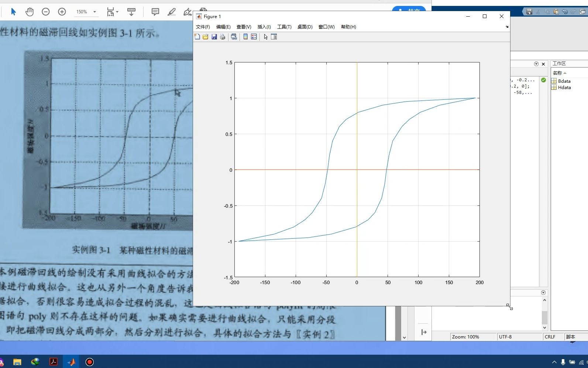Enable the Edit Plot arrow tool

tap(266, 37)
